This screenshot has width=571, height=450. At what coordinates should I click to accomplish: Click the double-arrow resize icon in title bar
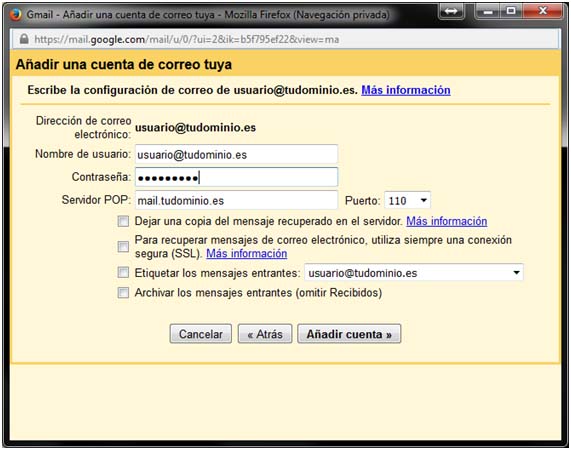click(x=451, y=12)
